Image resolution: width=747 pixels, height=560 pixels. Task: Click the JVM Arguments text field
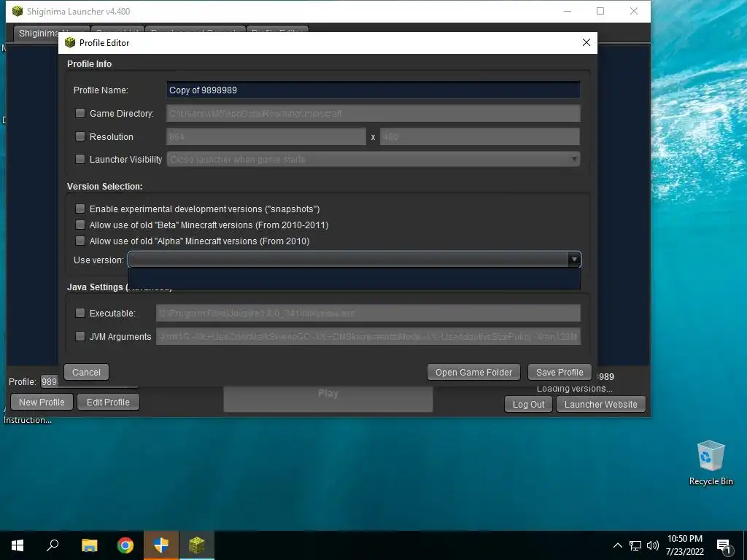tap(368, 336)
